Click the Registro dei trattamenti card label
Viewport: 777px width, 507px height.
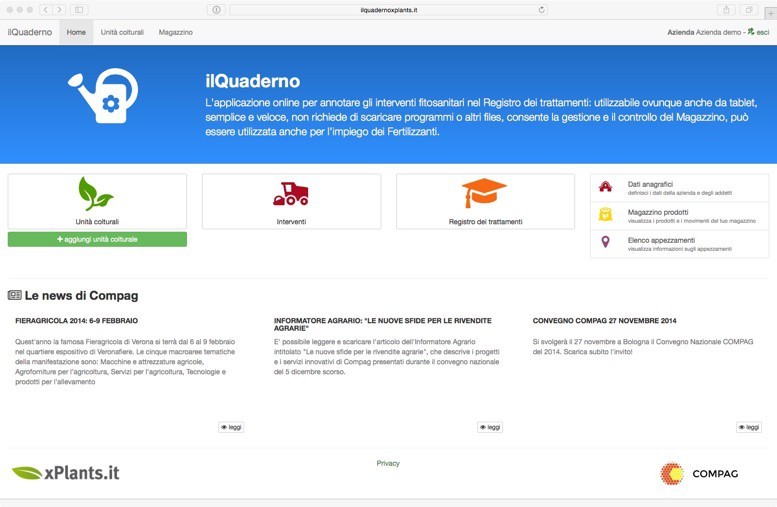[486, 222]
